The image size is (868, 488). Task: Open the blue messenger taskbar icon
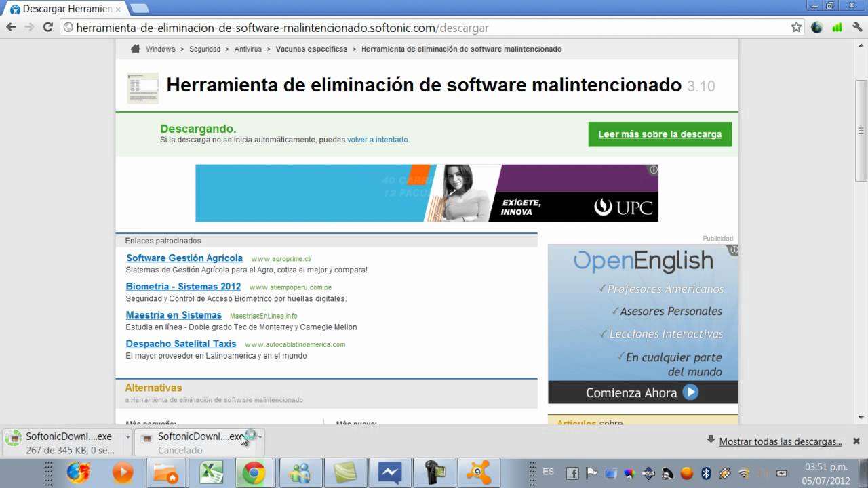(x=390, y=472)
